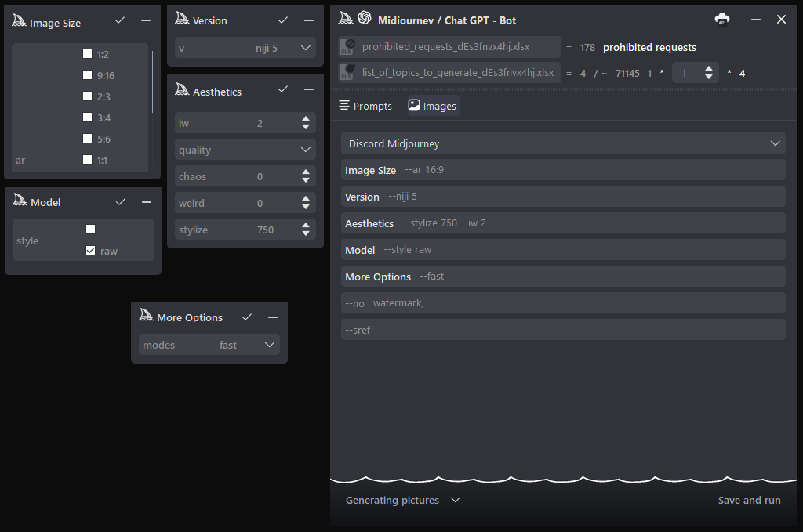The width and height of the screenshot is (803, 532).
Task: Adjust the weird value stepper
Action: pyautogui.click(x=306, y=203)
